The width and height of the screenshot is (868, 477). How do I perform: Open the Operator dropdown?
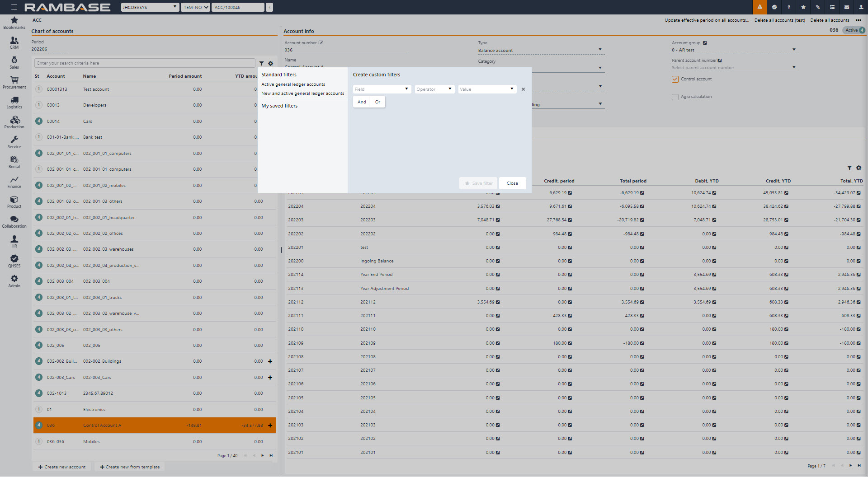tap(434, 89)
